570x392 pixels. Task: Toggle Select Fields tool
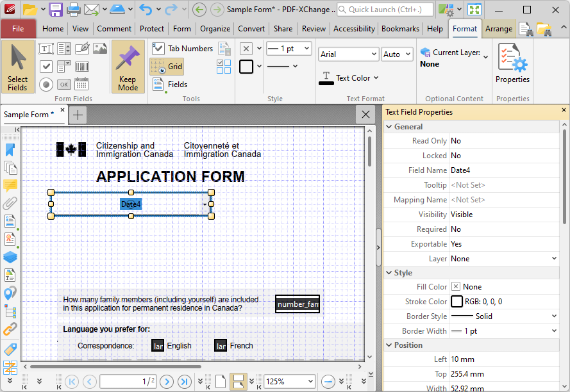coord(18,67)
